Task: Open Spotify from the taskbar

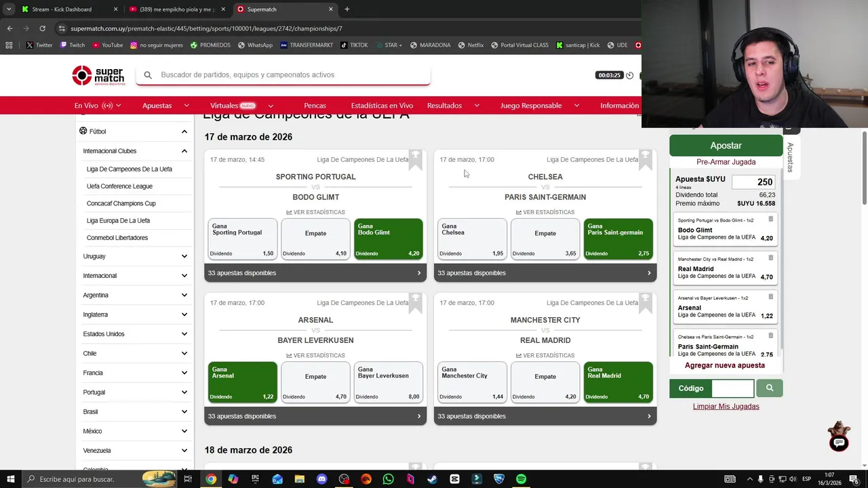Action: click(x=521, y=479)
